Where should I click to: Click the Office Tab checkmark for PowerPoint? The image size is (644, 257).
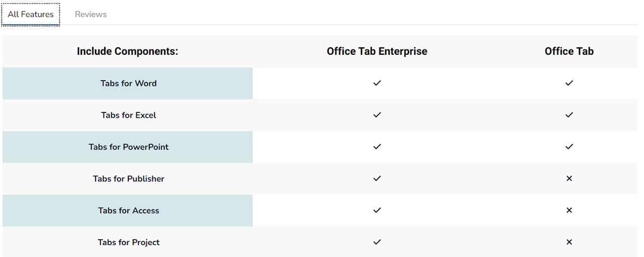tap(569, 147)
